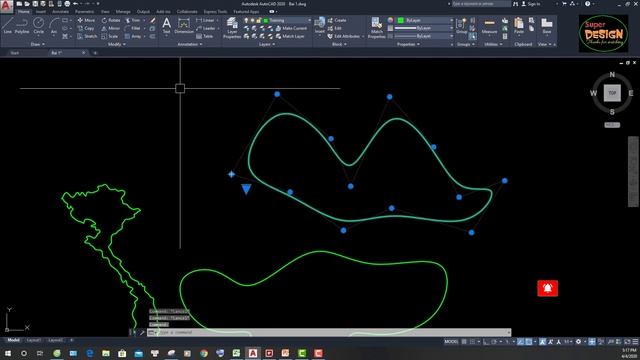The width and height of the screenshot is (640, 360).
Task: Expand the Modify panel
Action: coord(116,44)
